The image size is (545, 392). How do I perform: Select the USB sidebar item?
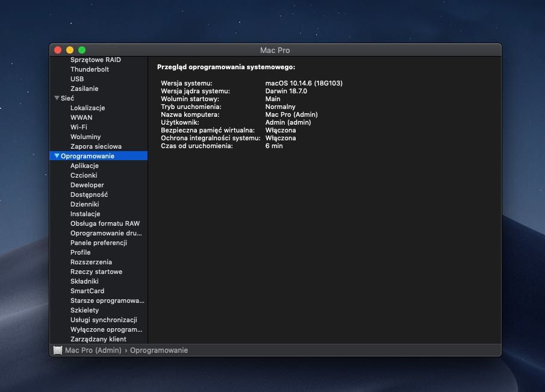tap(77, 79)
